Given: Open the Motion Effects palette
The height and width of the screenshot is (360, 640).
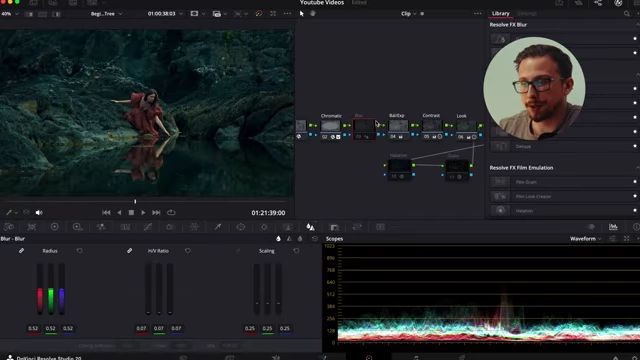Looking at the screenshot, I should (x=125, y=227).
